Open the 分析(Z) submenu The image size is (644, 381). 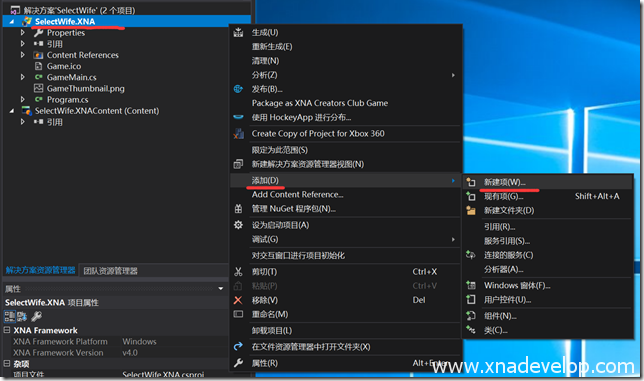coord(345,75)
